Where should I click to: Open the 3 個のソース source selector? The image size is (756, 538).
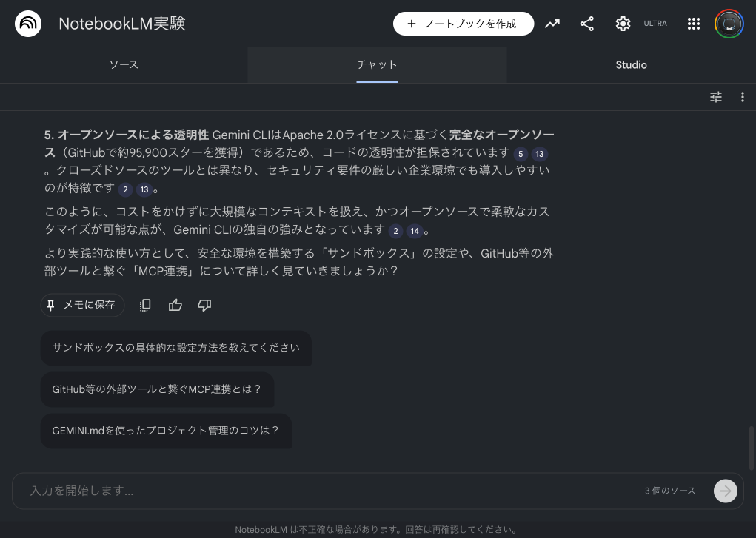pos(669,491)
